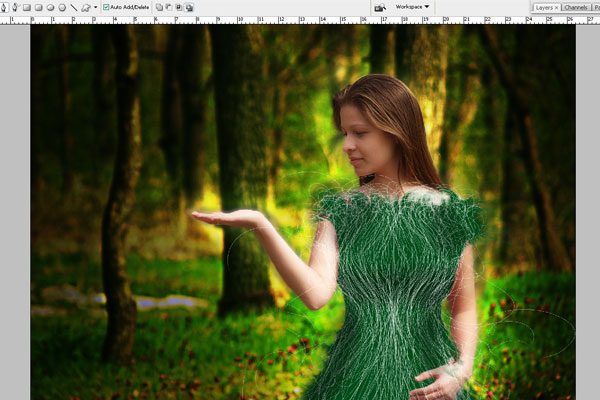Launch Adobe Bridge from options bar
This screenshot has height=400, width=600.
tap(379, 7)
